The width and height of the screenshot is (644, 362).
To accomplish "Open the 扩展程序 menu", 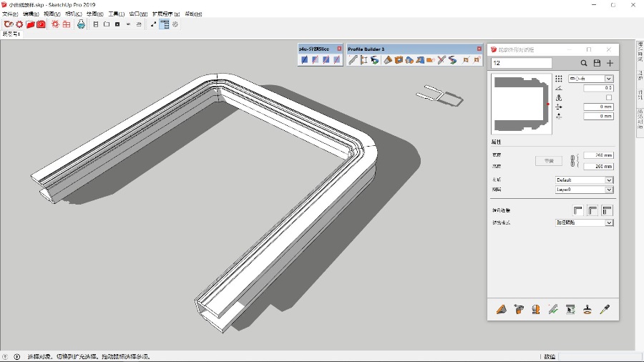I will pyautogui.click(x=166, y=14).
